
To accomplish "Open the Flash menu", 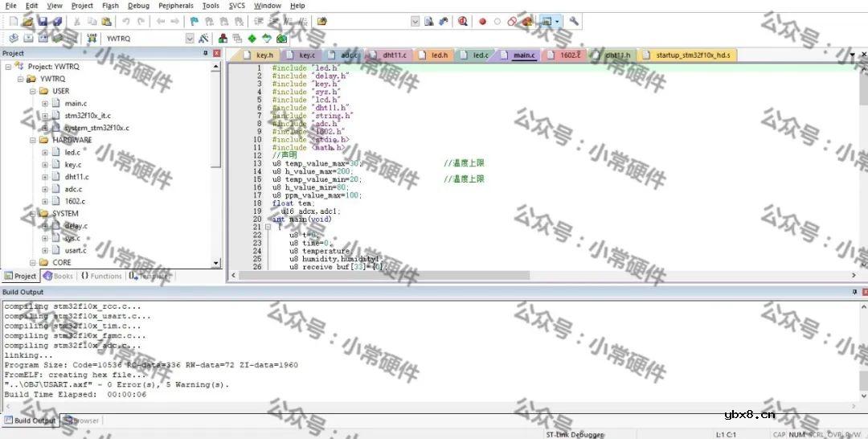I will click(x=111, y=6).
